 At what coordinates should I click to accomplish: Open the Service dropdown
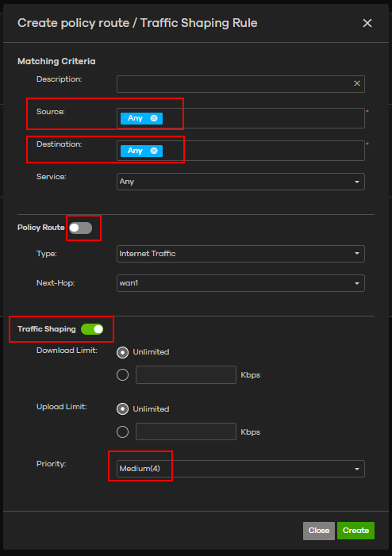pyautogui.click(x=240, y=182)
